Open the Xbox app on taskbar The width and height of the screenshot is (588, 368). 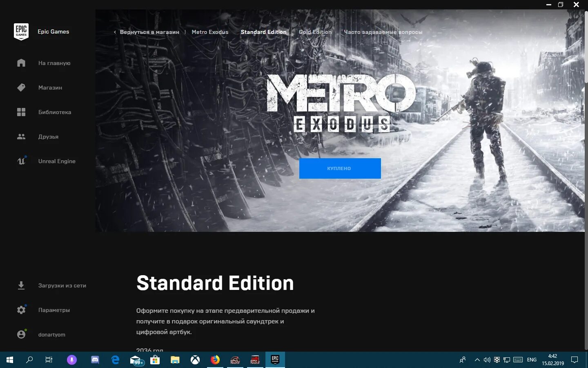point(195,360)
